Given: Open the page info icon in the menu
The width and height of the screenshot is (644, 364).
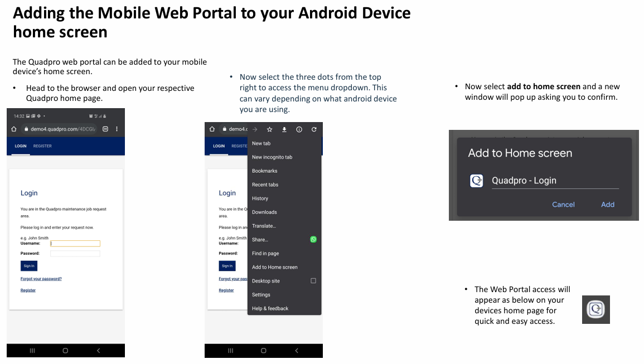Looking at the screenshot, I should click(299, 129).
